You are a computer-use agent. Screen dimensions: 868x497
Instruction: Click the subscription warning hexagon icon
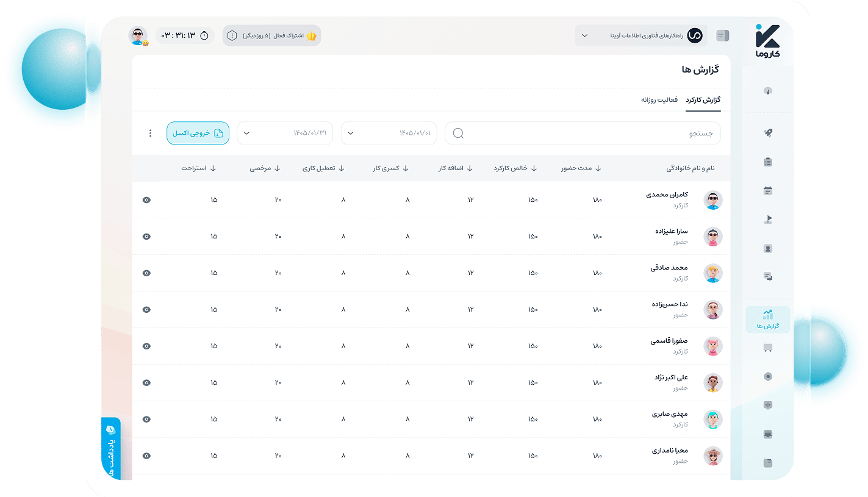pos(232,35)
